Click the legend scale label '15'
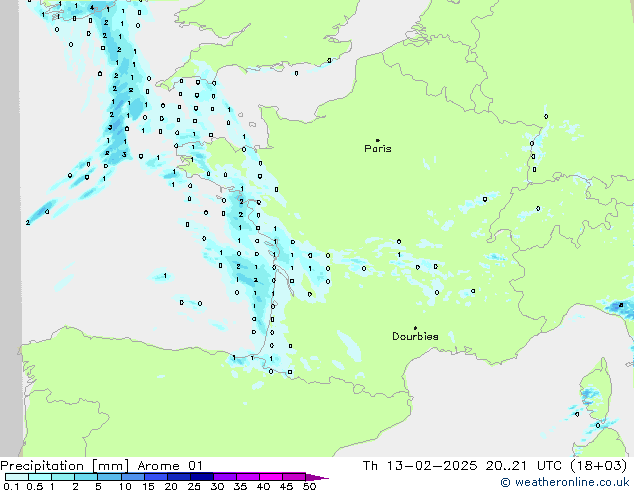The width and height of the screenshot is (634, 490). (x=148, y=486)
